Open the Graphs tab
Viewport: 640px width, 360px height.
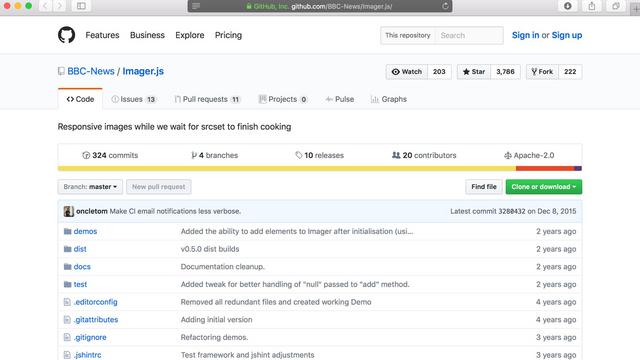[x=389, y=99]
